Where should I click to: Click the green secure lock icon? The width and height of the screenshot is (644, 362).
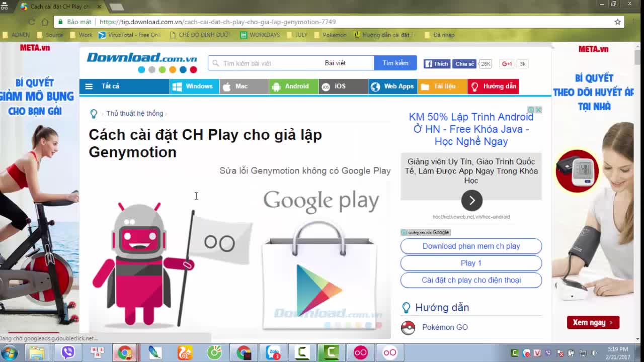pos(61,22)
